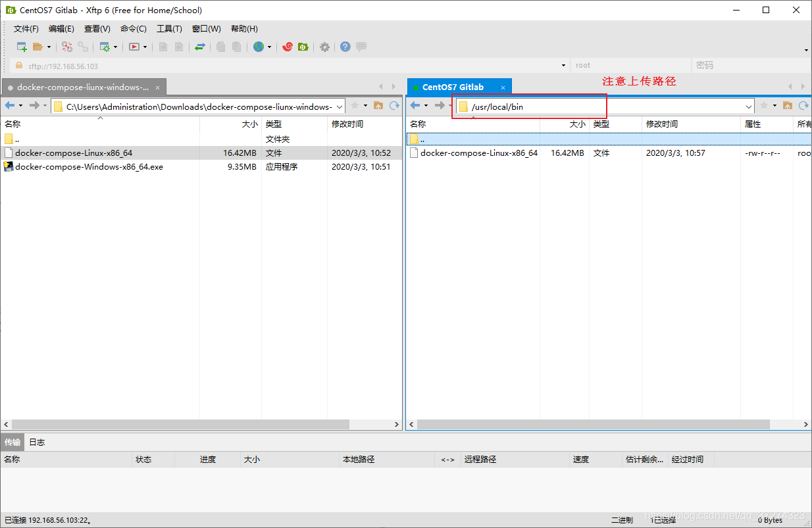
Task: Select the CentOS7 Gitlab remote tab
Action: 453,87
